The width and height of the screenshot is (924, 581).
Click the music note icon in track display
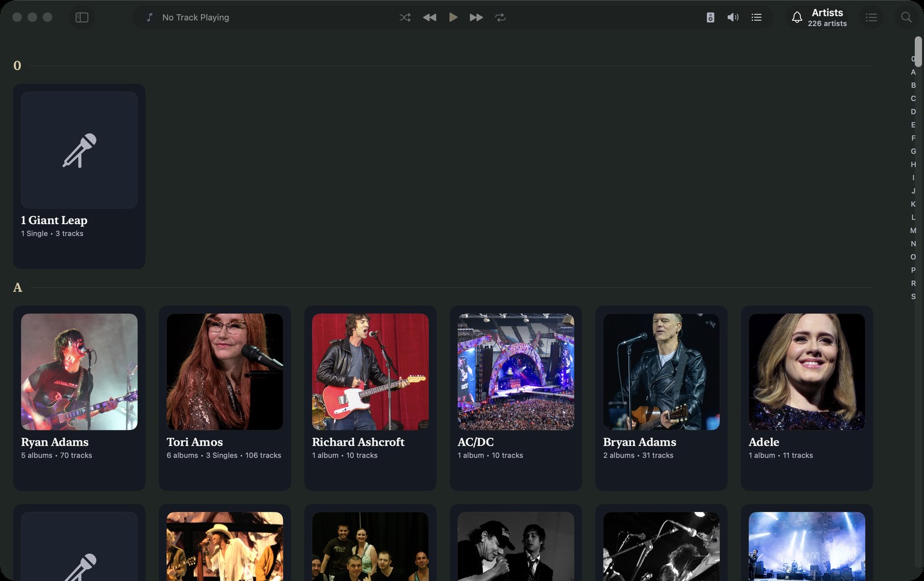[150, 17]
